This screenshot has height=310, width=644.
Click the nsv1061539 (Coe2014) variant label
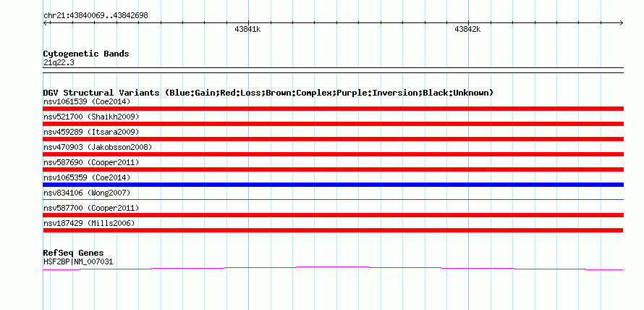87,101
